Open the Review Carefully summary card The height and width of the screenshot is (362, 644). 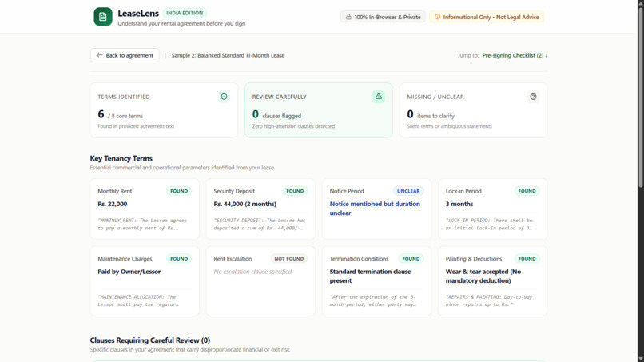pos(319,110)
